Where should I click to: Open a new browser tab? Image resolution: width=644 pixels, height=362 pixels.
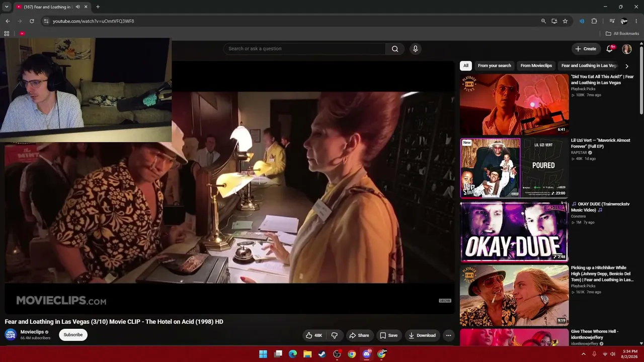98,7
